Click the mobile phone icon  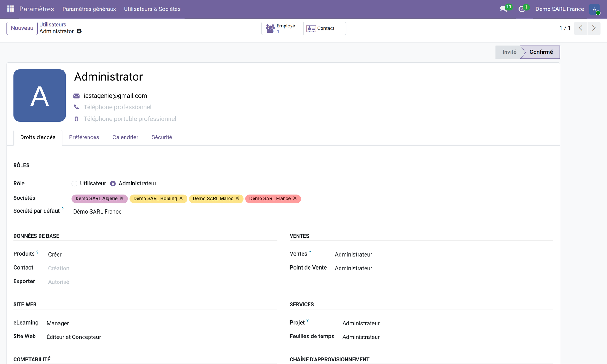click(x=77, y=119)
